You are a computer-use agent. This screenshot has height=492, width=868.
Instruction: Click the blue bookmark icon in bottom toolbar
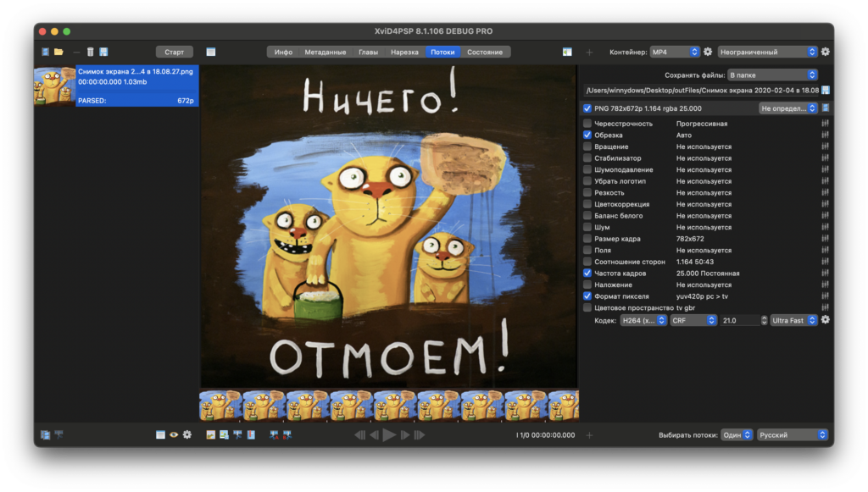point(251,435)
